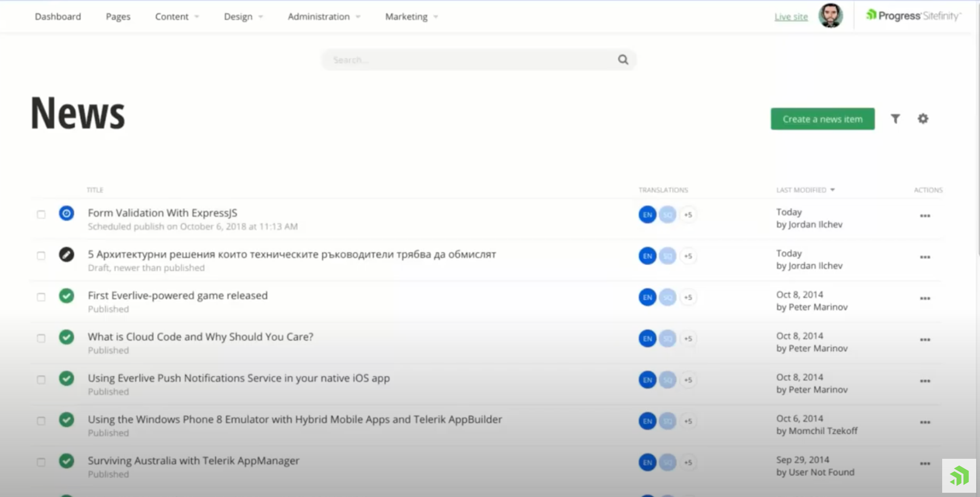Tick the checkbox for Surviving Australia with Telerik AppManager
This screenshot has width=980, height=497.
(x=41, y=463)
